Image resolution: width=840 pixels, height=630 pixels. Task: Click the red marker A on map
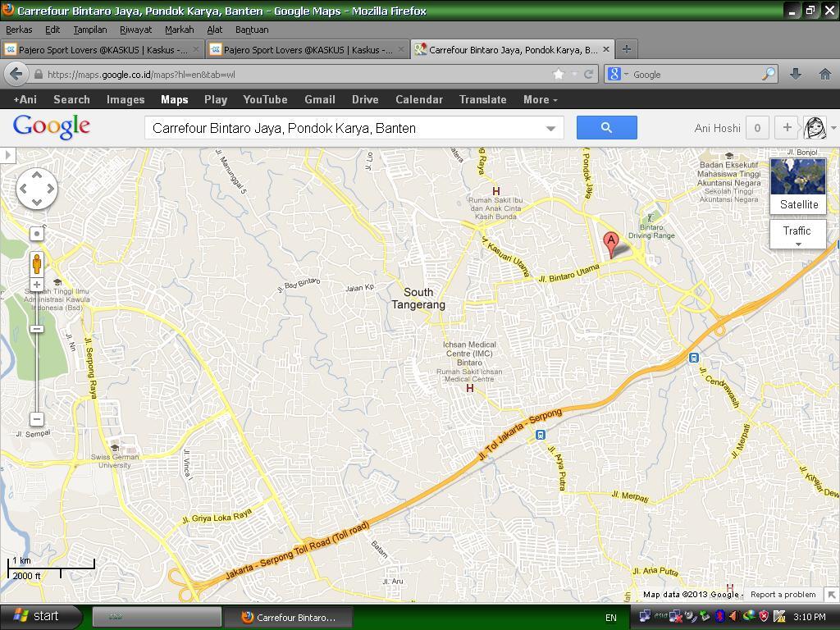pos(611,244)
